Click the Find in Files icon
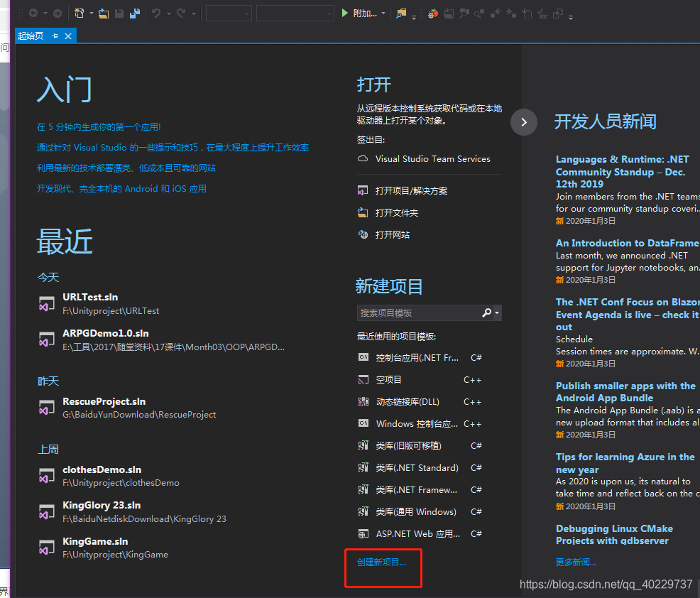This screenshot has width=700, height=598. 401,13
